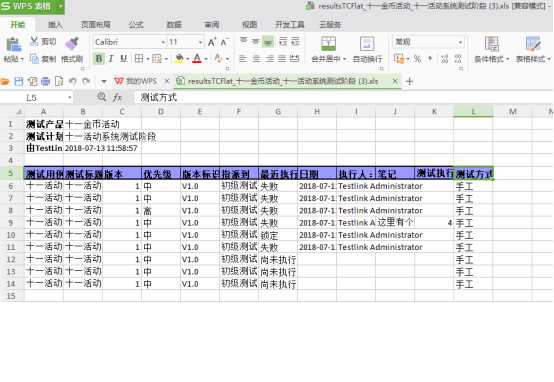This screenshot has height=382, width=554.
Task: Expand the Paste options arrow
Action: 22,59
